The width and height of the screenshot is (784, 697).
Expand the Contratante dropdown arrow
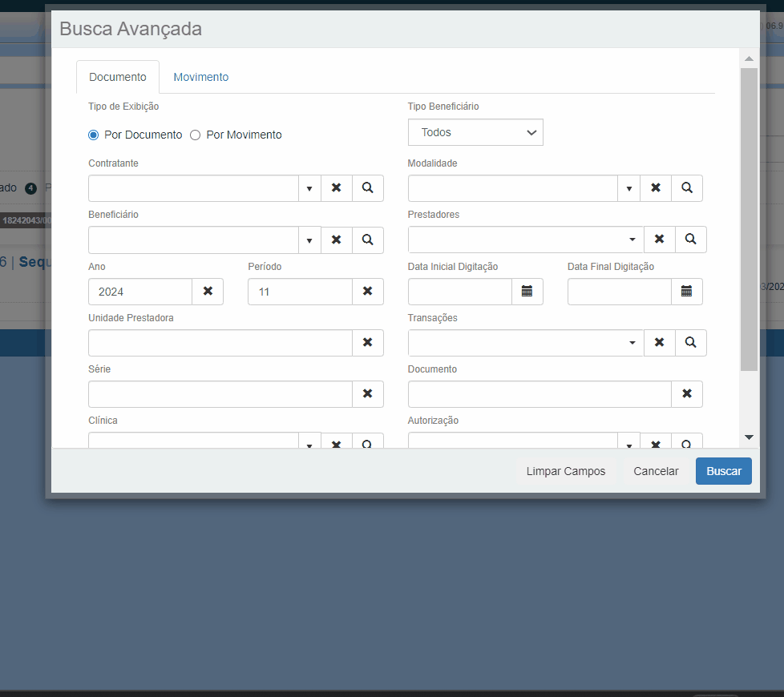(x=309, y=188)
